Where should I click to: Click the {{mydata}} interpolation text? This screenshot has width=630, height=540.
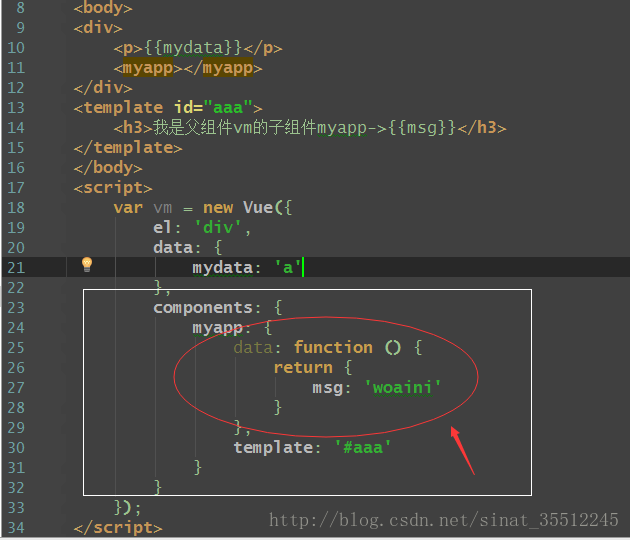(193, 48)
